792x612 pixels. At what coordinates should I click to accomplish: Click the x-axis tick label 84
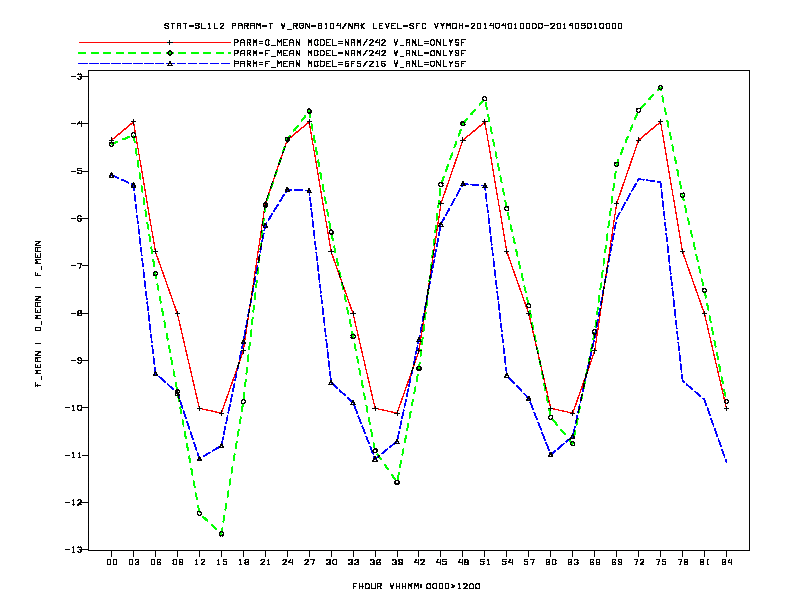pos(727,562)
